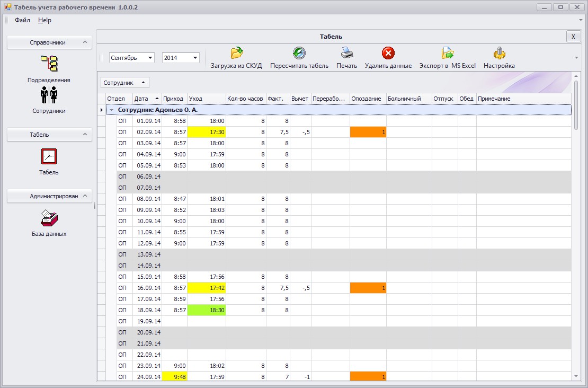Select the date cell 06.09.14
Screen dimensions: 588x388
coord(147,177)
